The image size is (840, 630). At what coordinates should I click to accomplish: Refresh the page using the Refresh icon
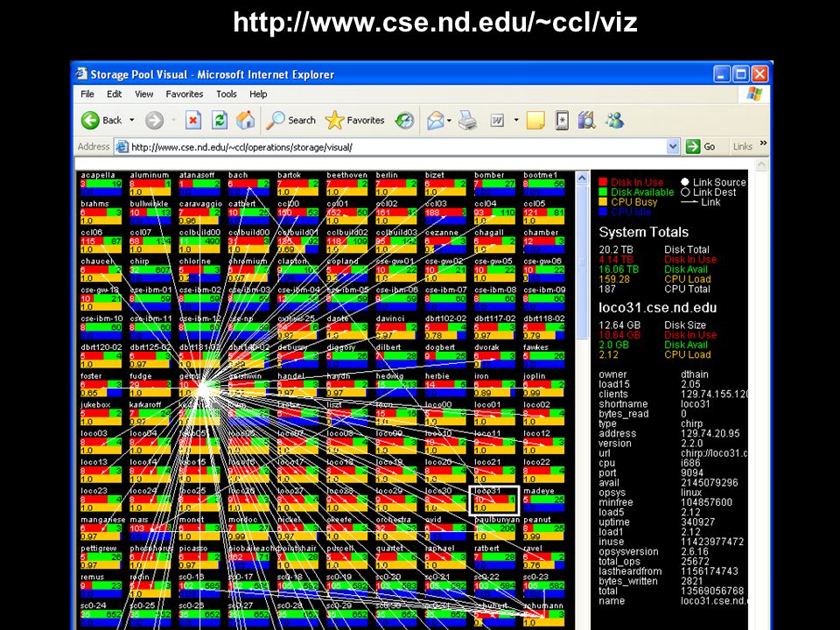coord(219,120)
